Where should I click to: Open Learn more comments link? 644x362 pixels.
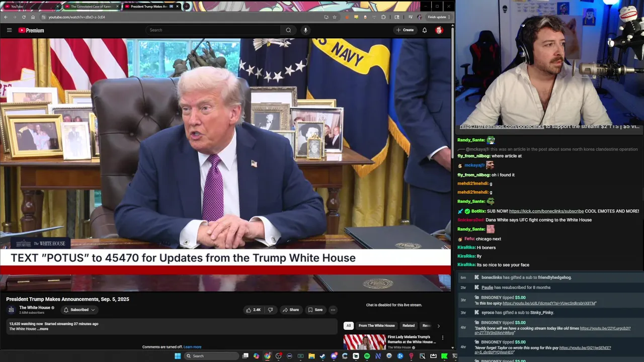pyautogui.click(x=192, y=347)
